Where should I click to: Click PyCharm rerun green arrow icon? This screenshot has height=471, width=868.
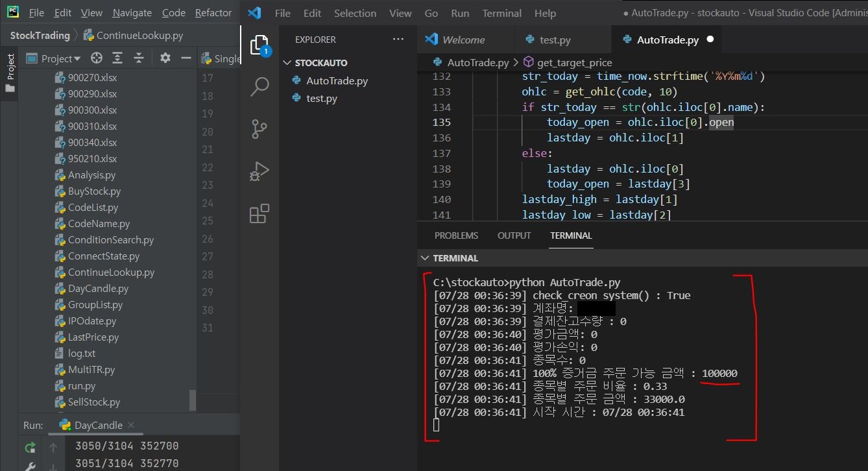click(30, 447)
